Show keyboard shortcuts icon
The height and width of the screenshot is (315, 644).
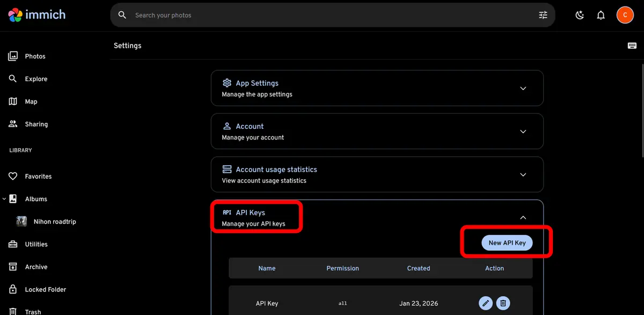coord(632,46)
